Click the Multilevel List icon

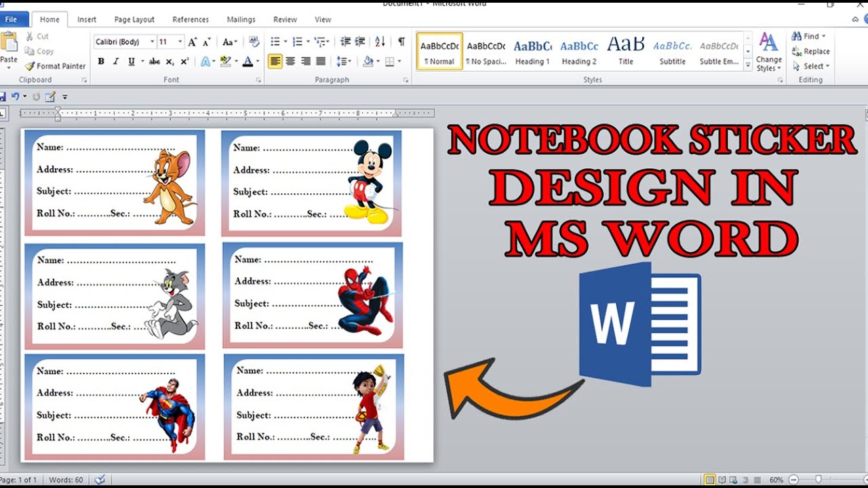click(319, 42)
